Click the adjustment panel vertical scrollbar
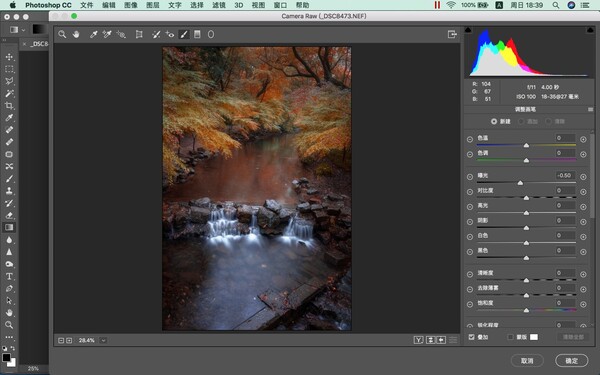600x375 pixels. [x=592, y=176]
